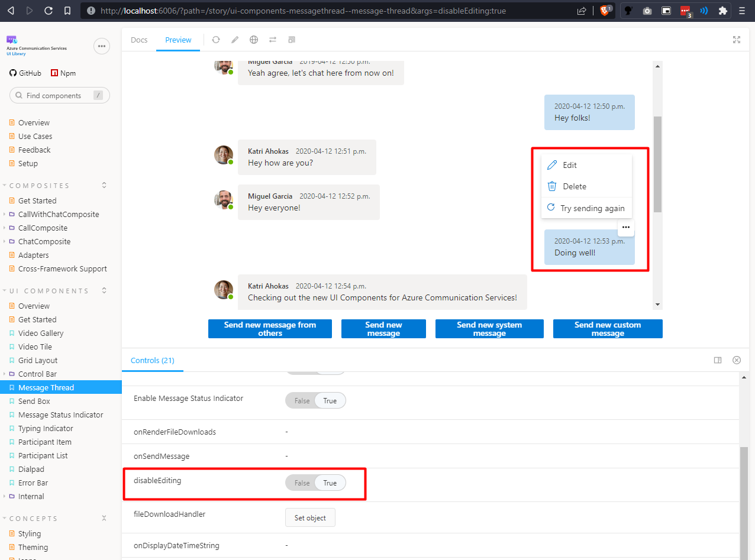
Task: Remount the story using the refresh icon
Action: tap(216, 40)
